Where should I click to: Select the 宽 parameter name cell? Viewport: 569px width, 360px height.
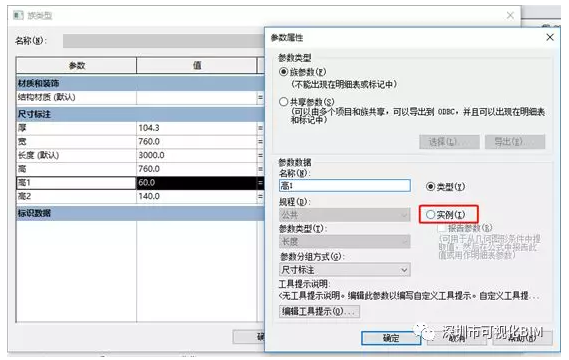pyautogui.click(x=77, y=142)
